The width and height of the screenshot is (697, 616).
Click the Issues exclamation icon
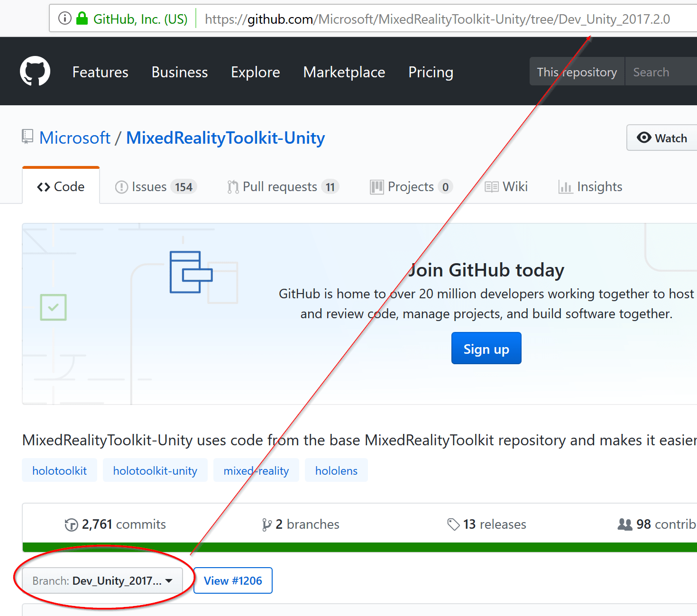[x=121, y=187]
